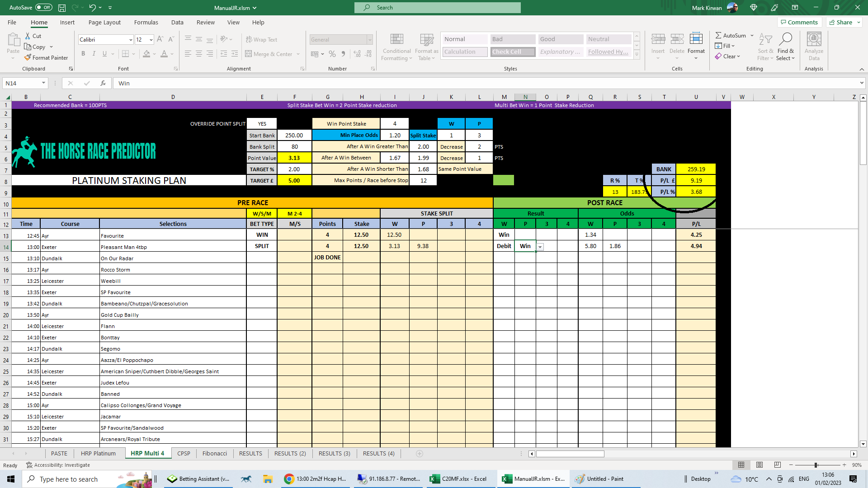Click the Wrap Text button

pyautogui.click(x=261, y=40)
